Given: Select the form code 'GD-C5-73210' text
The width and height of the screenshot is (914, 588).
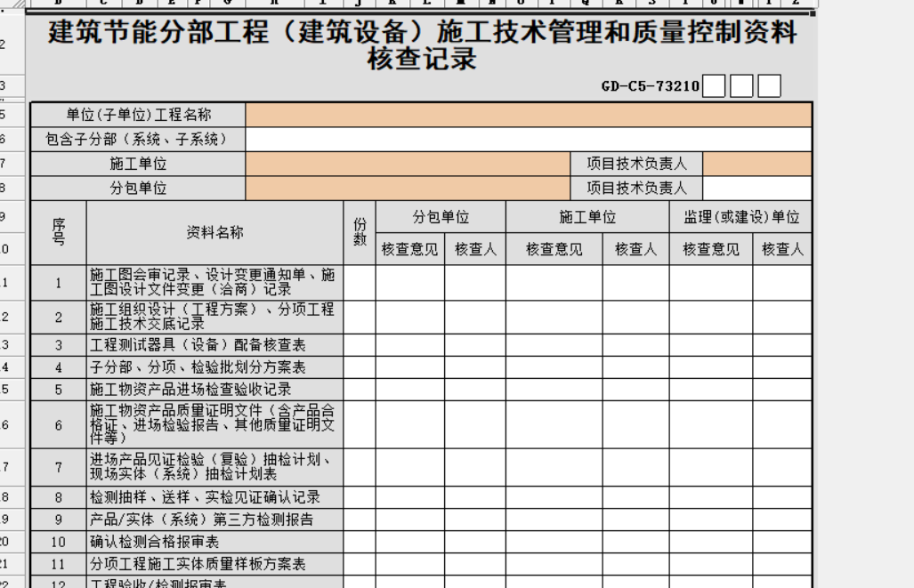Looking at the screenshot, I should tap(650, 86).
